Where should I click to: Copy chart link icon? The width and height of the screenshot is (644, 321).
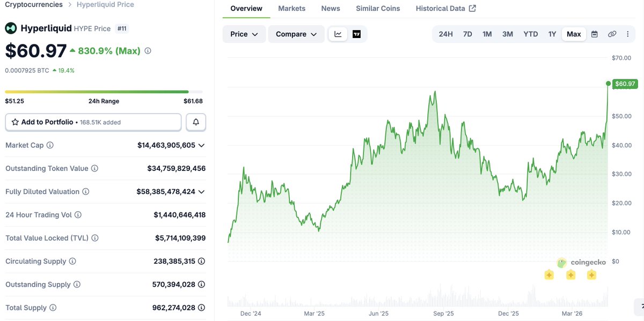click(x=612, y=34)
